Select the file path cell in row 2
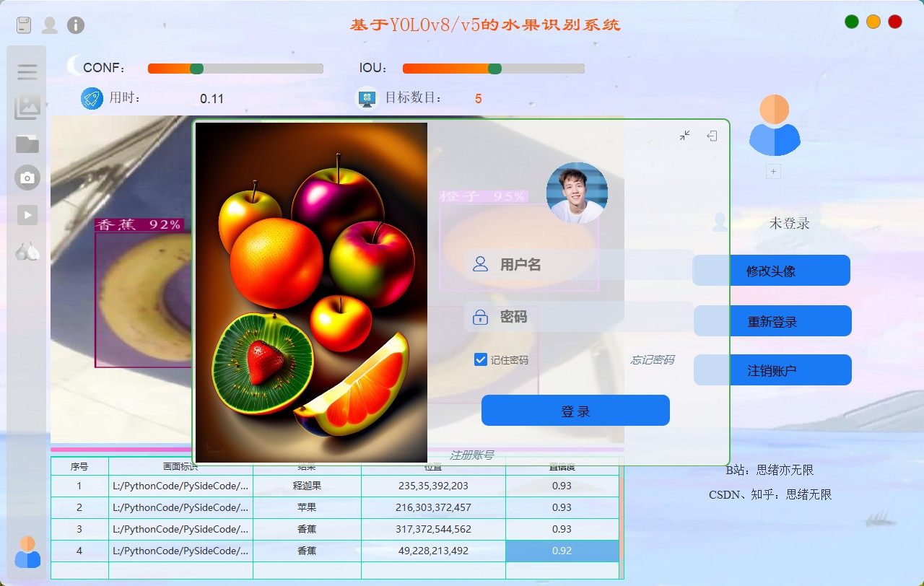This screenshot has width=924, height=586. click(180, 508)
